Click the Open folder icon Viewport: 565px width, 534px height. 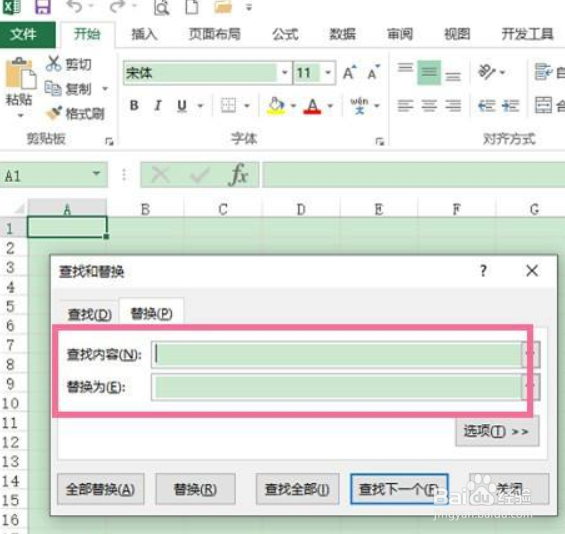pos(223,6)
